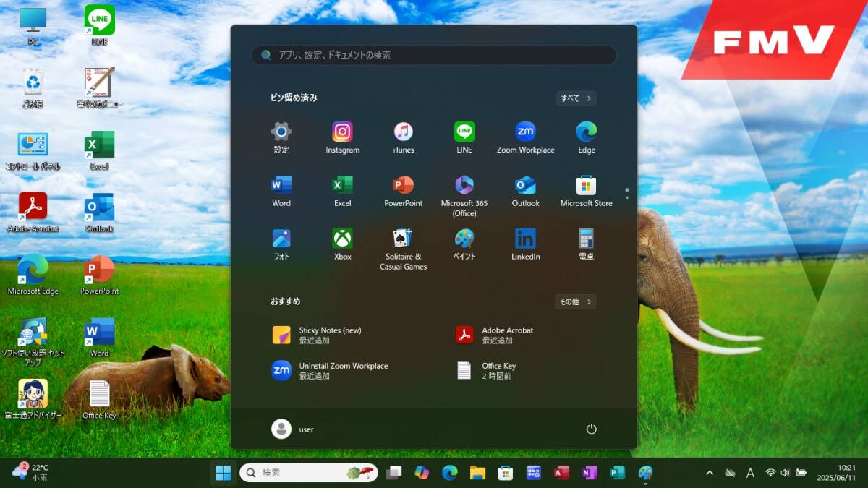Open the フォト (Photos) app
Viewport: 868px width, 488px height.
(281, 244)
